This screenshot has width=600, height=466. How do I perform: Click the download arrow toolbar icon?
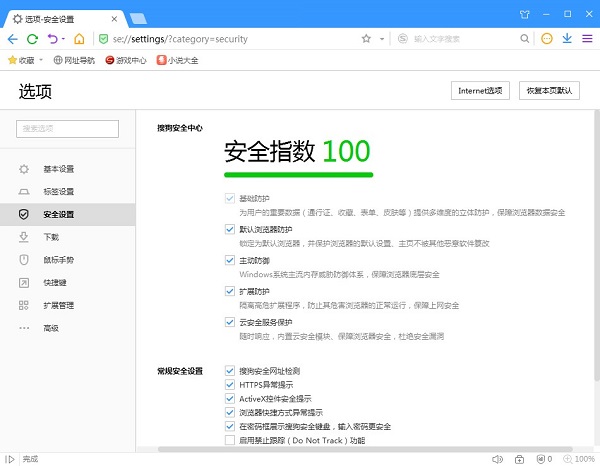coord(567,39)
